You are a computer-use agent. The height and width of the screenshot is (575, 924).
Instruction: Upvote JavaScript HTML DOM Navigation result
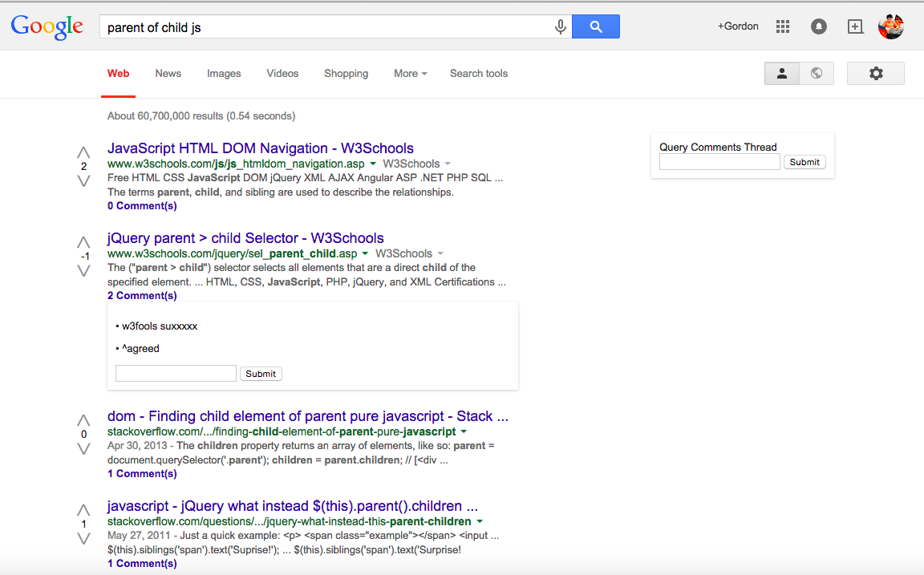(x=83, y=152)
